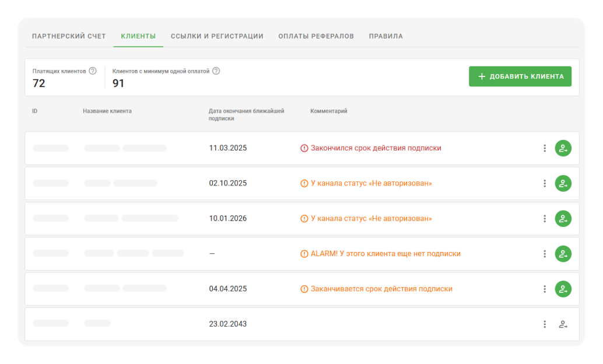Open the kebab menu on the ALARM row
The height and width of the screenshot is (364, 603).
click(x=544, y=254)
